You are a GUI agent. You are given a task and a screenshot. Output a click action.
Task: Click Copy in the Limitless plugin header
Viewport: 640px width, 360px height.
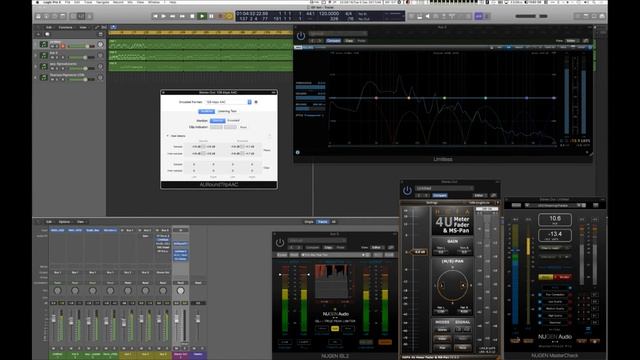[x=349, y=41]
